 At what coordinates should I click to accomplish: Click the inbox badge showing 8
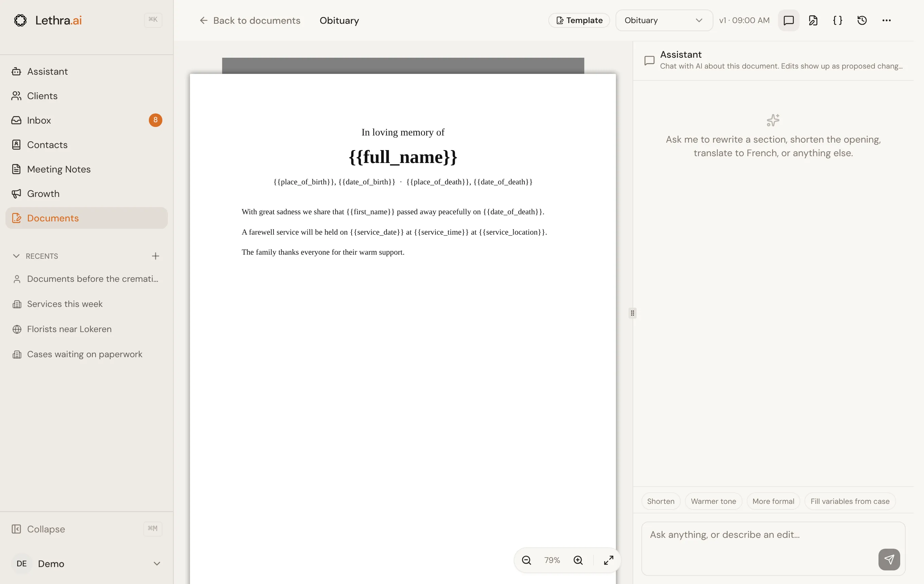tap(155, 120)
